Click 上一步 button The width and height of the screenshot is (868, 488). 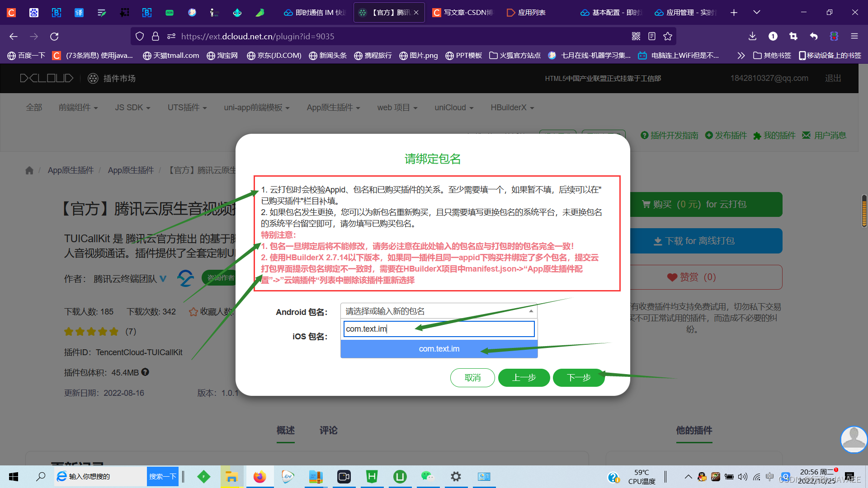click(x=524, y=378)
